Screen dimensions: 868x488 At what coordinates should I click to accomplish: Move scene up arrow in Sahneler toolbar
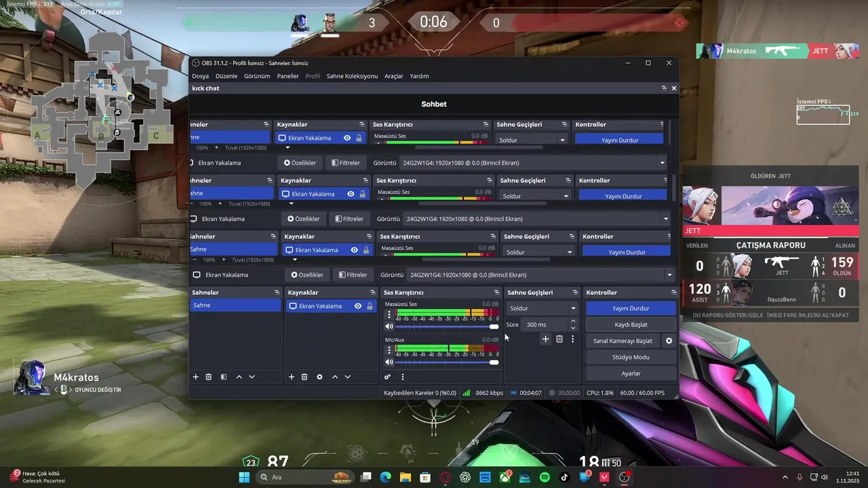point(239,377)
